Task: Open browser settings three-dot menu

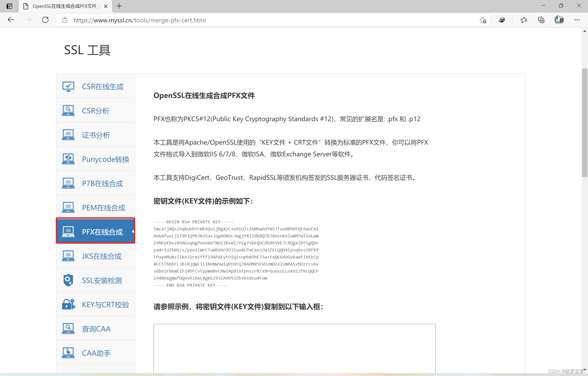Action: pyautogui.click(x=577, y=20)
